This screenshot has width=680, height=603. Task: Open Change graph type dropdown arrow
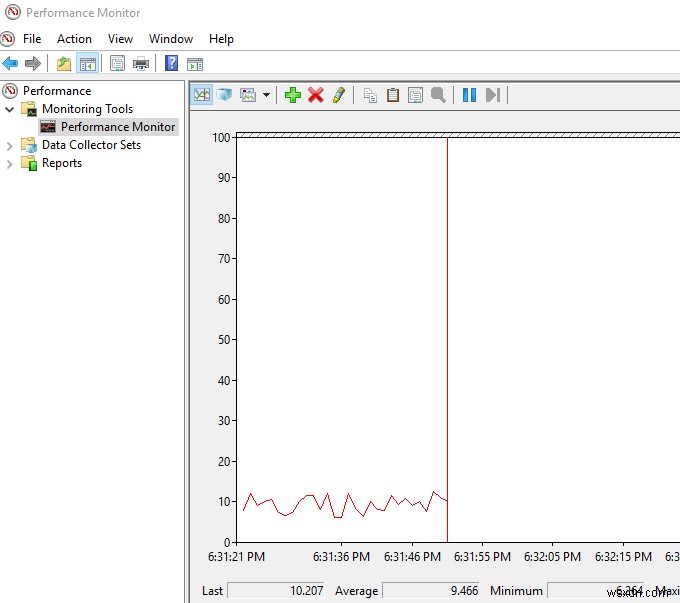[x=266, y=96]
